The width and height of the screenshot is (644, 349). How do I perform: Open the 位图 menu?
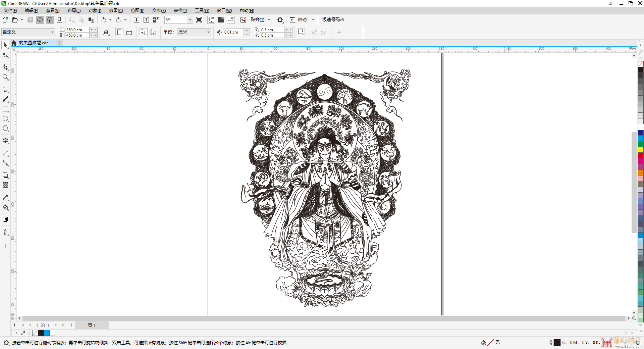(x=138, y=11)
